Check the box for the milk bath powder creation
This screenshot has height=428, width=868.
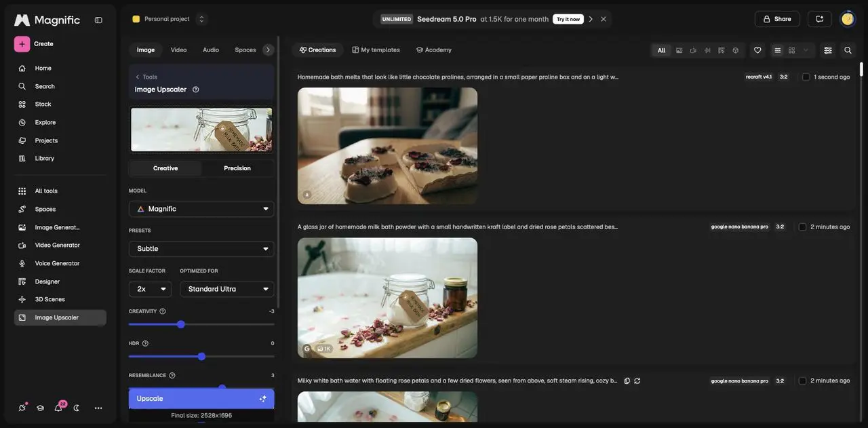[803, 227]
